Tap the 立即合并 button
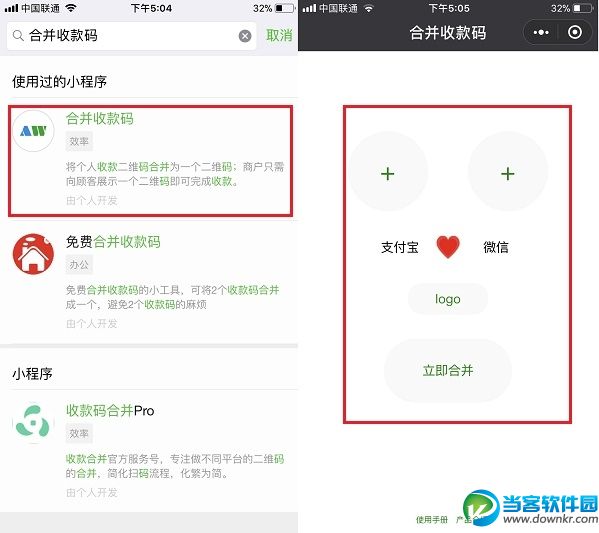The image size is (599, 533). pos(448,370)
